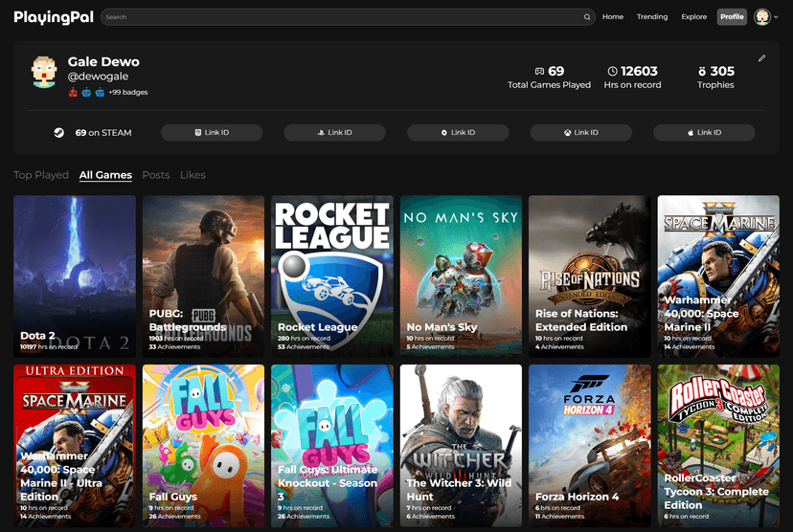The height and width of the screenshot is (532, 793).
Task: Click the @dewogale handle
Action: tap(98, 77)
